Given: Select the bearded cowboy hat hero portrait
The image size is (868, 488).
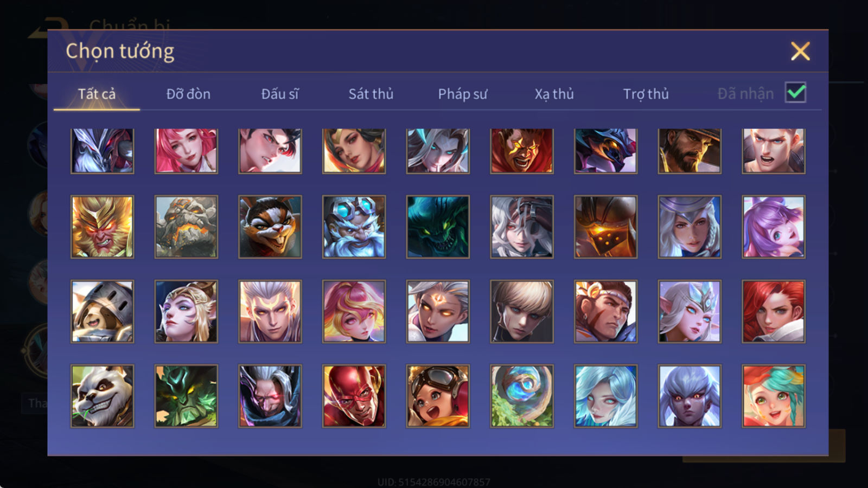Looking at the screenshot, I should point(690,151).
